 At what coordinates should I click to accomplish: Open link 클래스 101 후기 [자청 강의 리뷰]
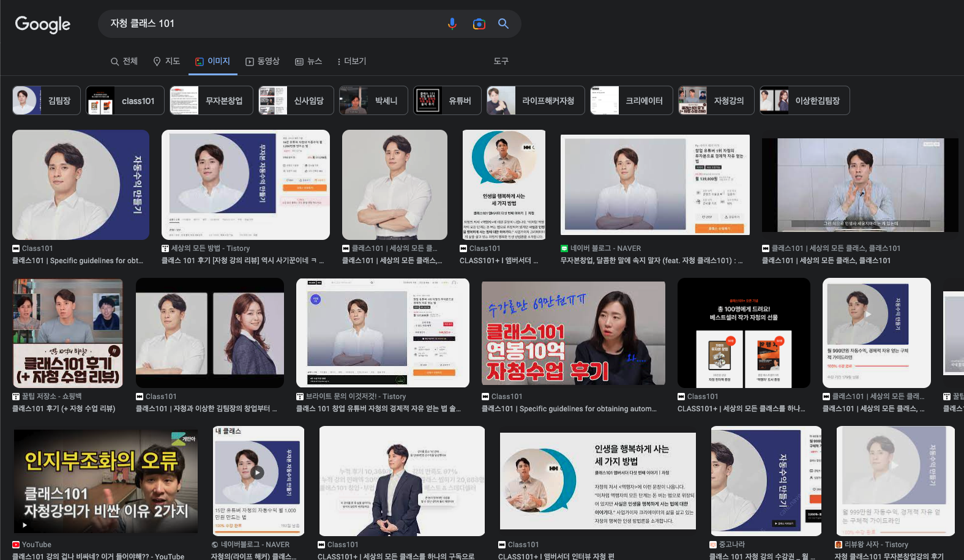[x=242, y=261]
